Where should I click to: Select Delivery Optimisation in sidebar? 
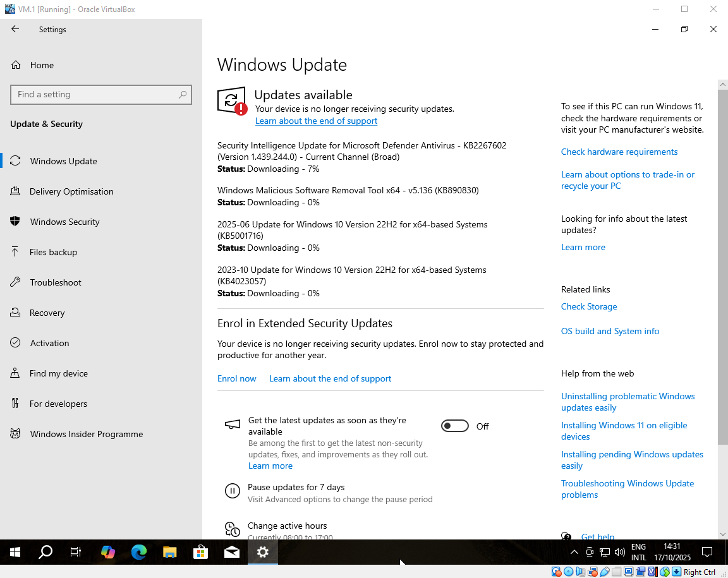click(71, 191)
